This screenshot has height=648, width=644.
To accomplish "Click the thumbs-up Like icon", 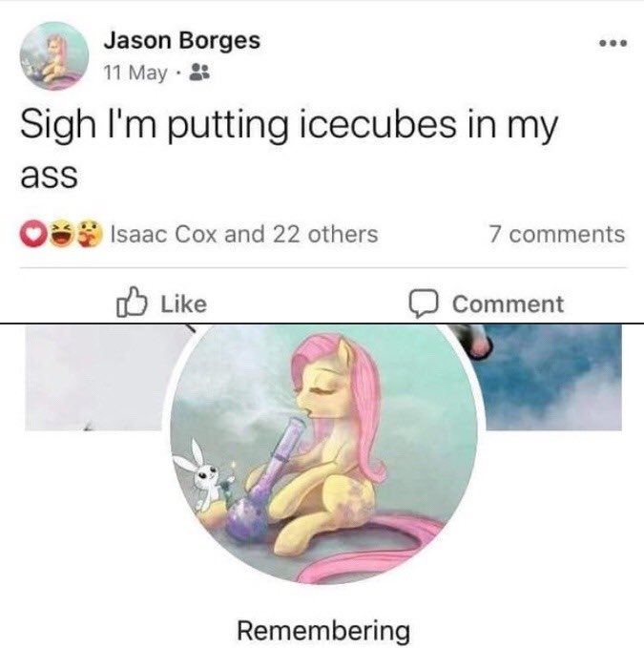I will 132,303.
